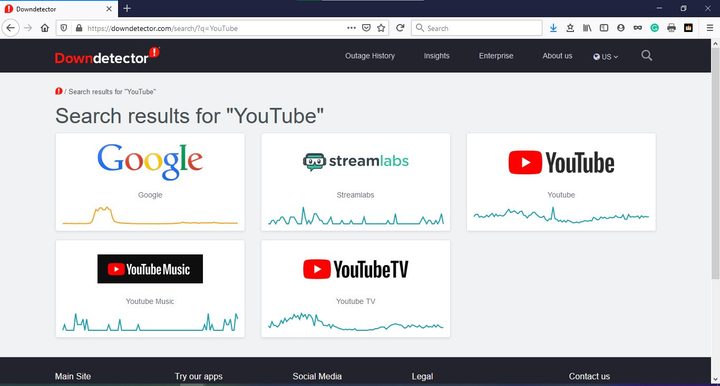
Task: Select the Downdetector browser tab
Action: pyautogui.click(x=58, y=9)
